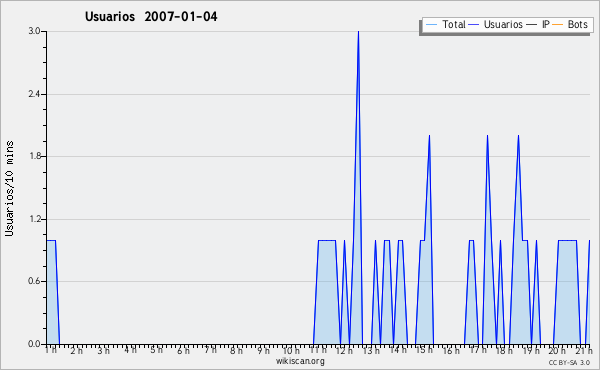Click the 2.4 y-axis value
Image resolution: width=600 pixels, height=370 pixels.
click(35, 94)
